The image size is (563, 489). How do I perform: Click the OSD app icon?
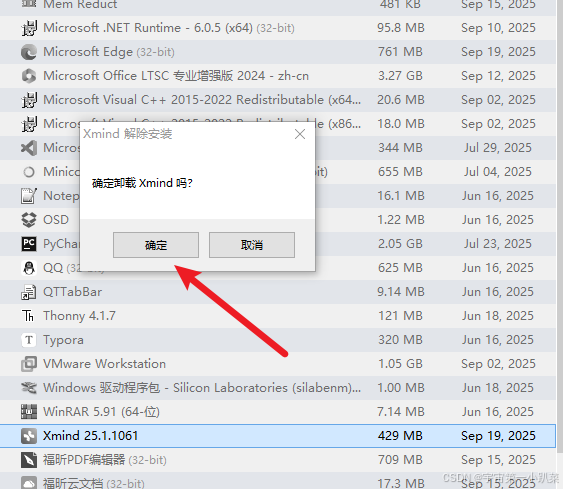pos(29,220)
